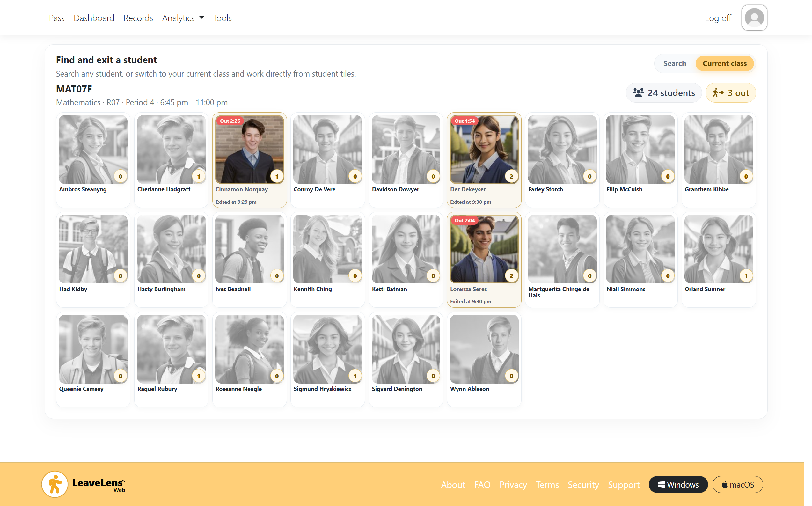This screenshot has height=506, width=812.
Task: Expand the Analytics dropdown menu
Action: 178,18
